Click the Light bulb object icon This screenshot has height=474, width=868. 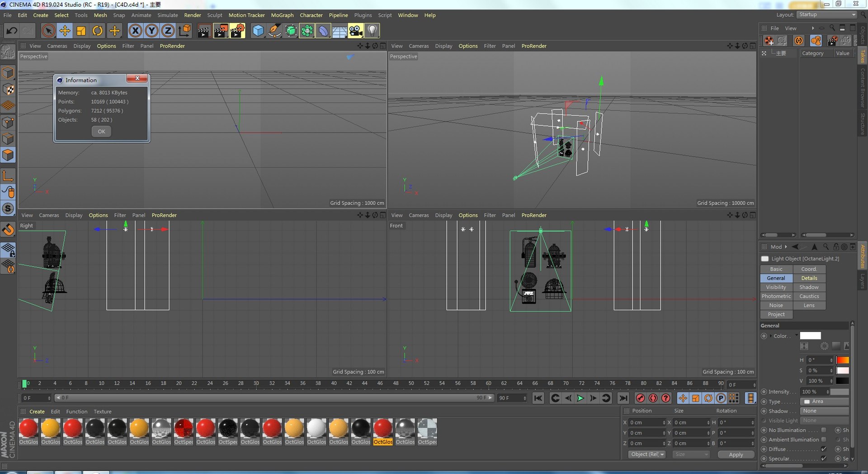(x=372, y=31)
